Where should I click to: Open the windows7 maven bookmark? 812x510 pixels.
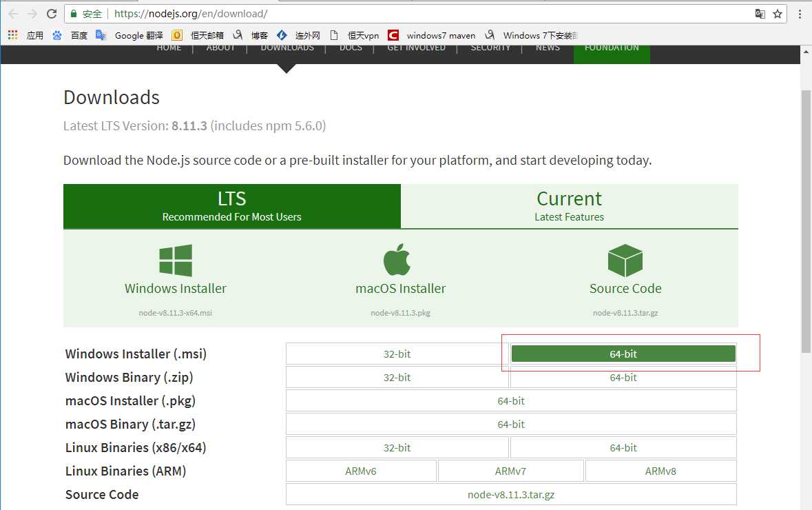432,35
